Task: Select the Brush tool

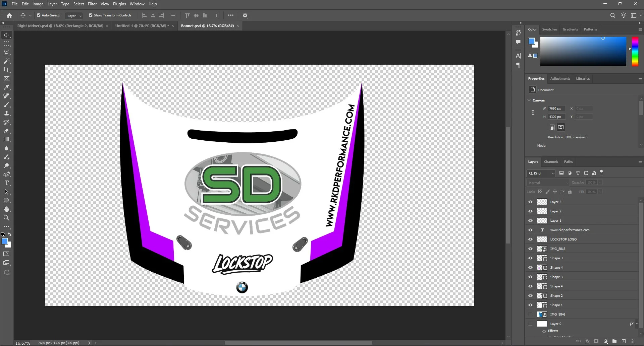Action: pyautogui.click(x=6, y=105)
